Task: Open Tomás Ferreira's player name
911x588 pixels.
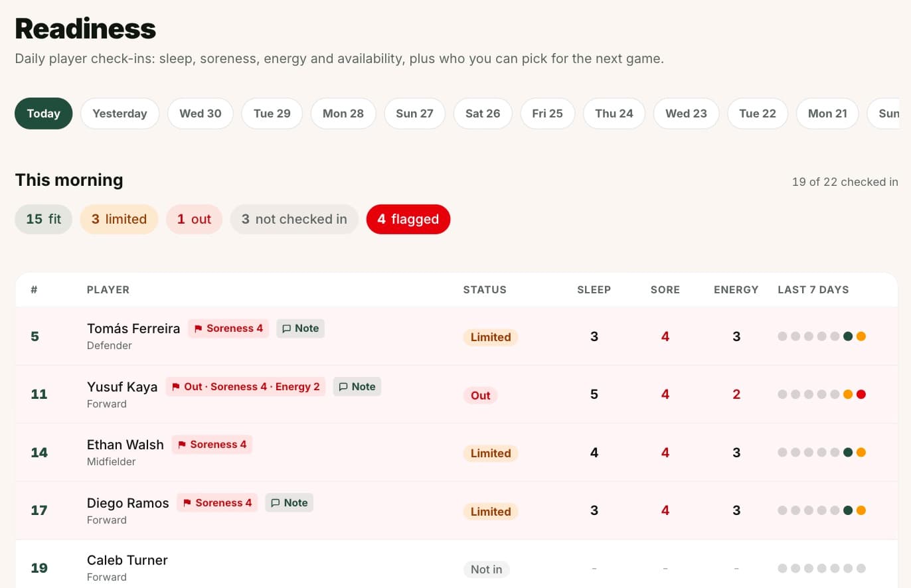Action: pos(133,329)
